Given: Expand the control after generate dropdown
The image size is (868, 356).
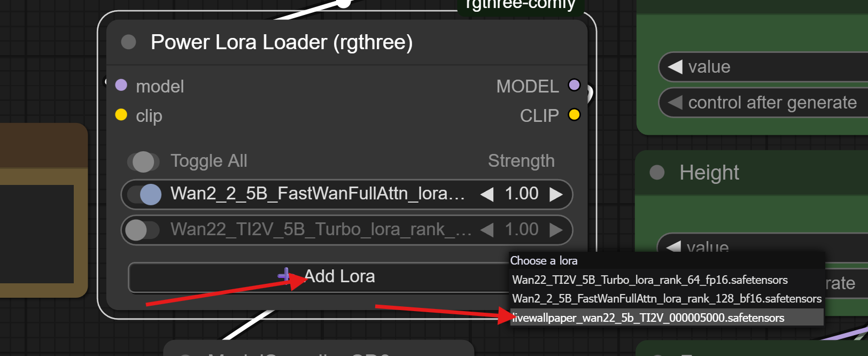Looking at the screenshot, I should point(764,102).
